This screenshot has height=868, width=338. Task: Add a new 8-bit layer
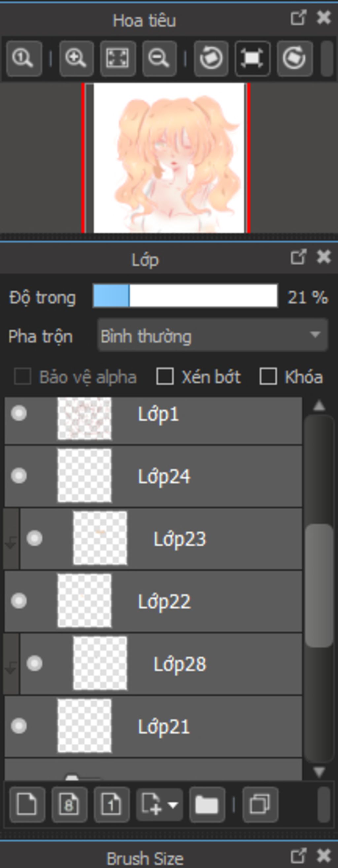click(69, 805)
